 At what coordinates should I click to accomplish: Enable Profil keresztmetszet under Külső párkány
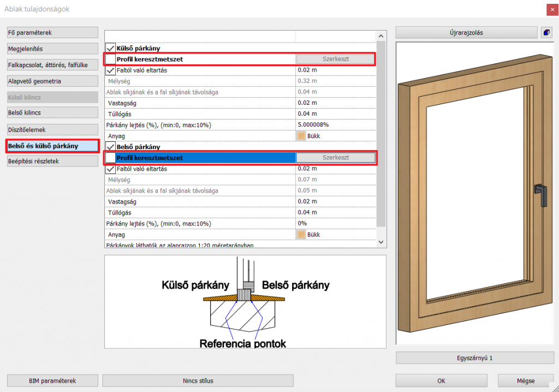click(x=110, y=59)
